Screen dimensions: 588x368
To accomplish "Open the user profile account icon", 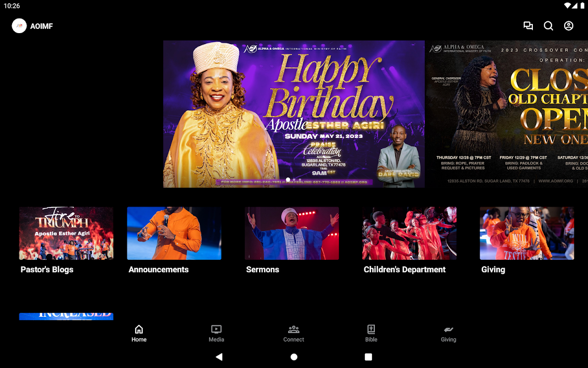I will click(569, 26).
